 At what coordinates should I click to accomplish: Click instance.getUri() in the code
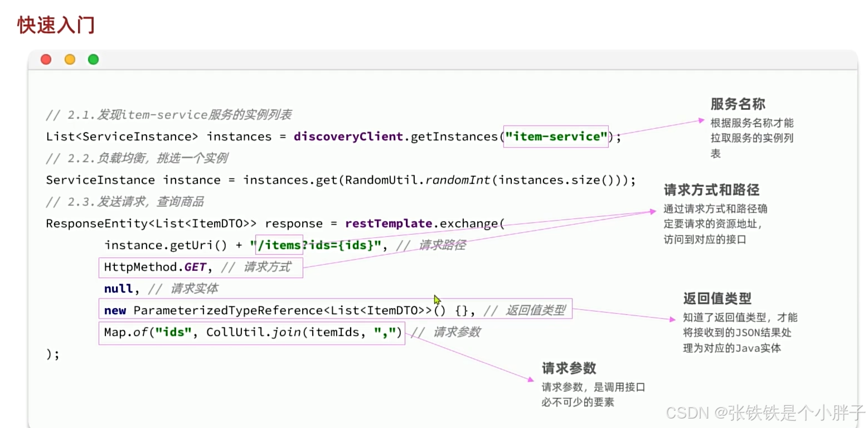click(x=166, y=245)
